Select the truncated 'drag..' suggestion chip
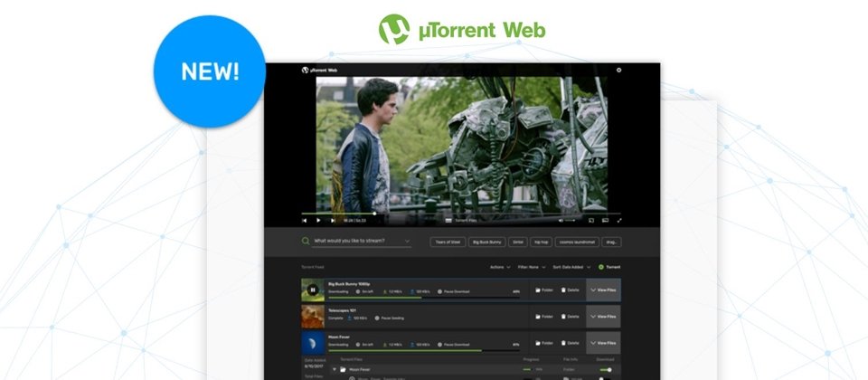Image resolution: width=868 pixels, height=380 pixels. [x=611, y=242]
